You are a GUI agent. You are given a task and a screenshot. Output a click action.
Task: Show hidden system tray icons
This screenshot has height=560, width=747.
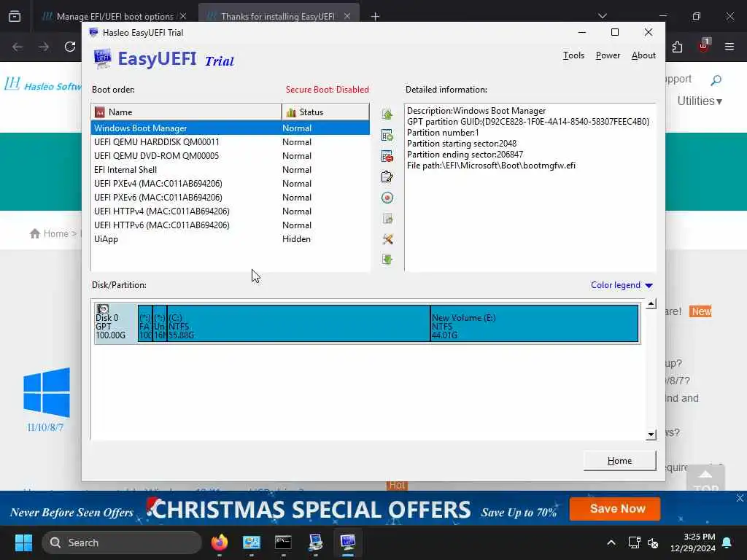[611, 542]
